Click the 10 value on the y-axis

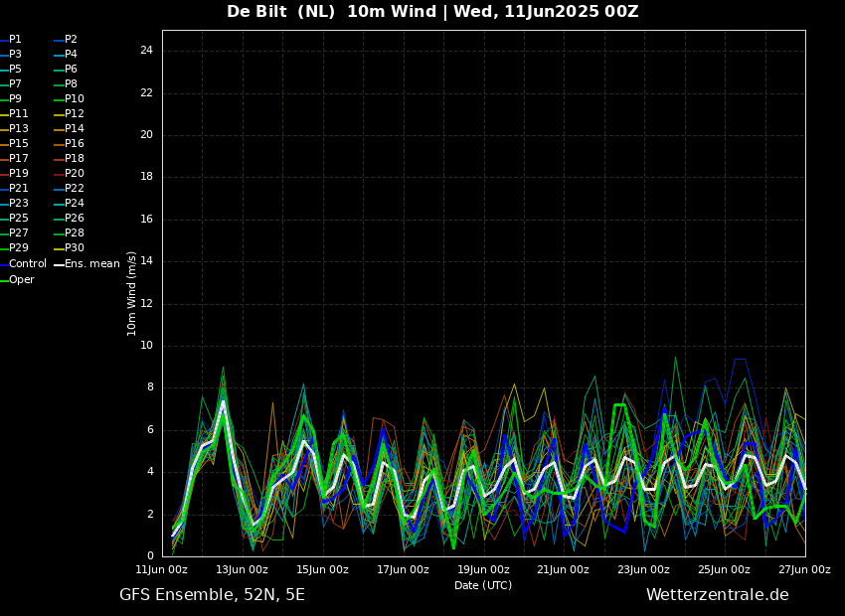(x=146, y=346)
